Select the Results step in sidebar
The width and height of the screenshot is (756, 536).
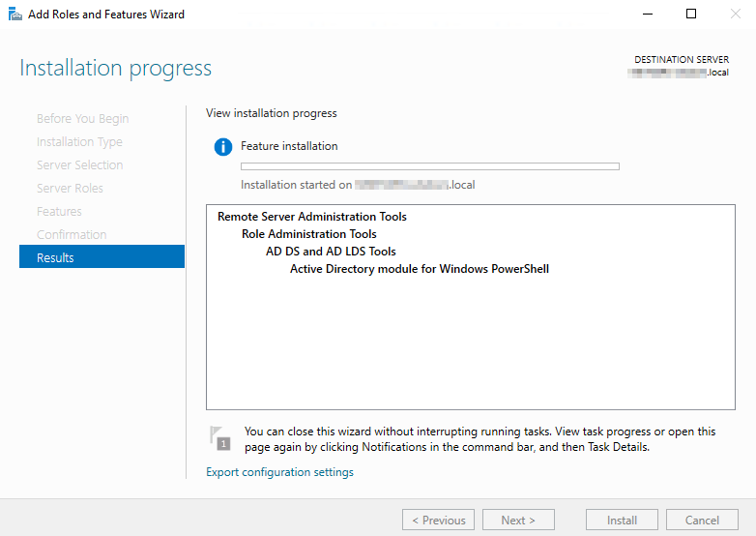[x=102, y=256]
